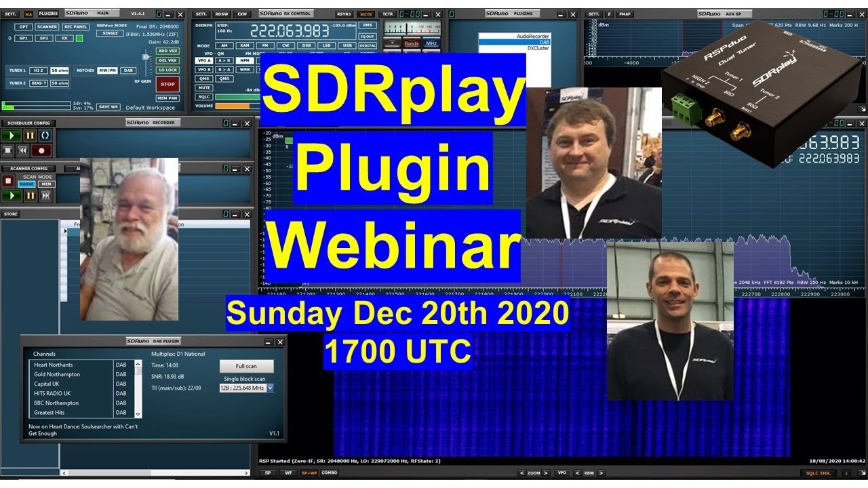Select MEM scan mode

tap(45, 184)
